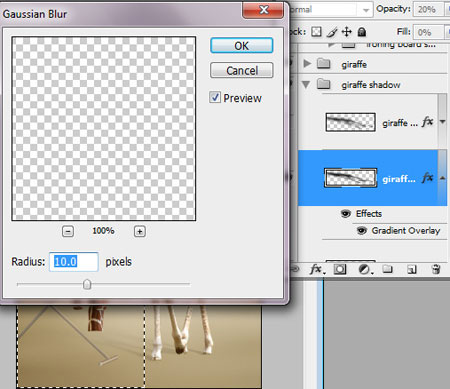
Task: Click the Opacity value field showing 20%
Action: pyautogui.click(x=428, y=9)
